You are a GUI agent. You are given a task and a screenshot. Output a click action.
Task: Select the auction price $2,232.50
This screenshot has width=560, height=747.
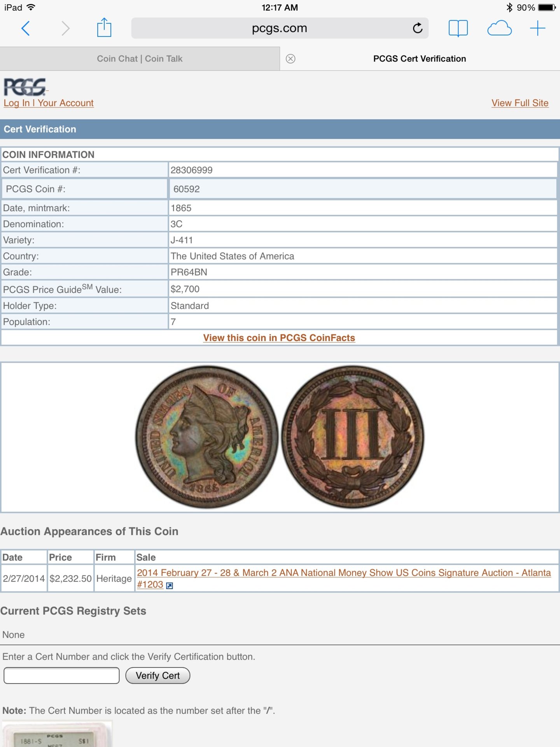pos(71,579)
